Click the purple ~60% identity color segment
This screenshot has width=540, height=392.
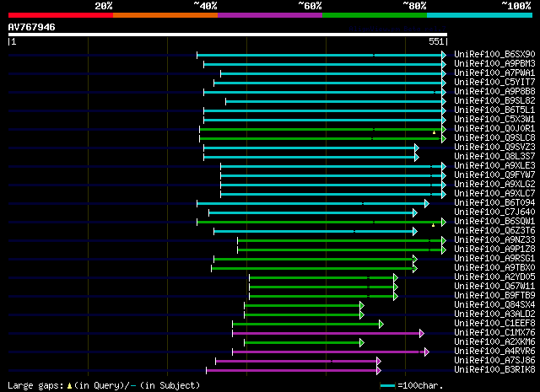[270, 15]
